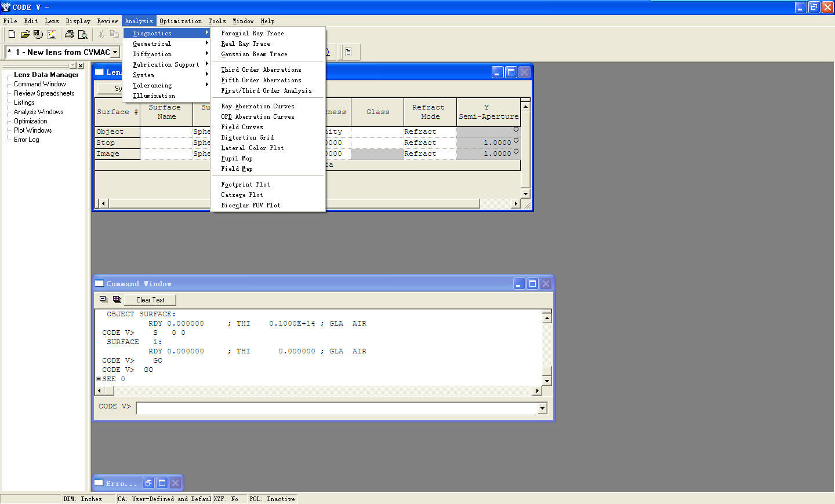Select Lens Data Manager in navigation tree
This screenshot has width=835, height=504.
coord(46,75)
